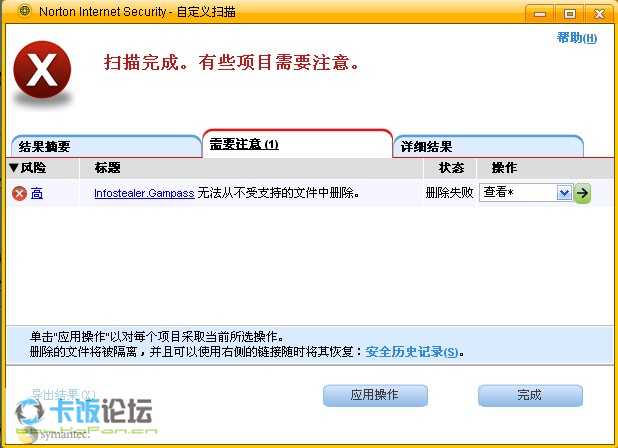The image size is (618, 448).
Task: Click text 无法从不受支持的文件中删除
Action: 278,193
